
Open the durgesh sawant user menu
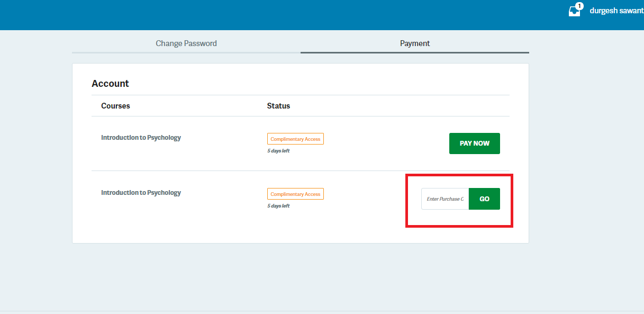(x=616, y=11)
